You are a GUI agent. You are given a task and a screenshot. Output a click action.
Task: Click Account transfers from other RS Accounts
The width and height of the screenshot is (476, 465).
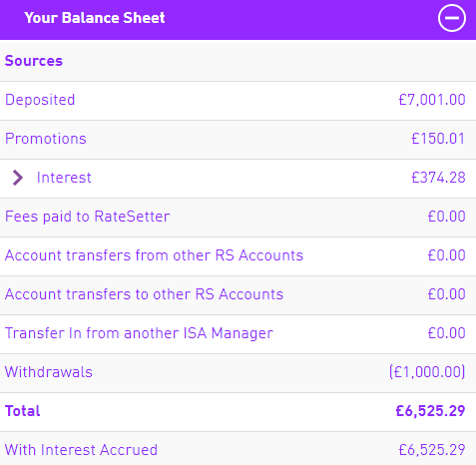tap(154, 255)
